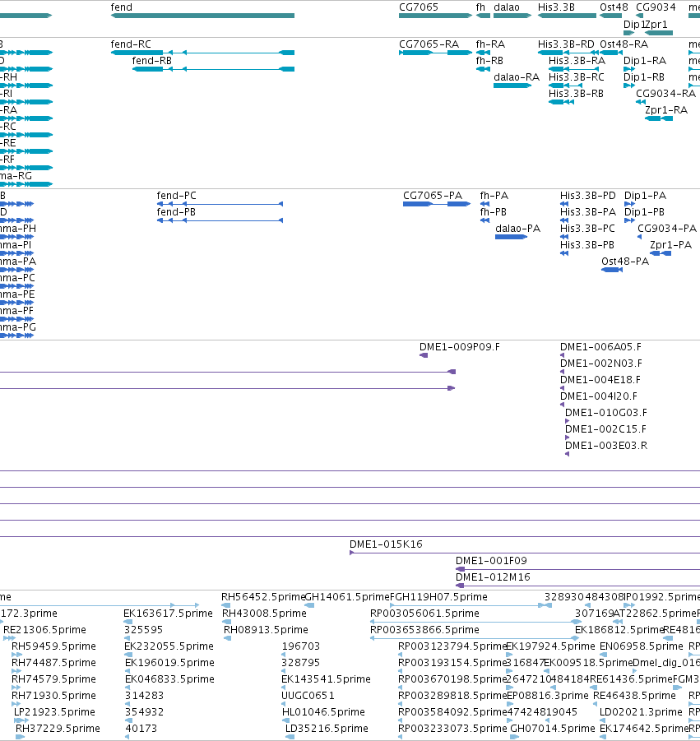The height and width of the screenshot is (741, 700).
Task: Select the Zpr1 gene label
Action: [657, 24]
